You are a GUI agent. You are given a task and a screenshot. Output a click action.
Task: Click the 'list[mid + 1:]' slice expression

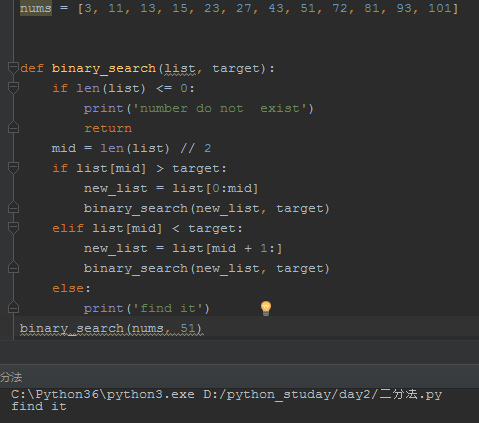[227, 248]
